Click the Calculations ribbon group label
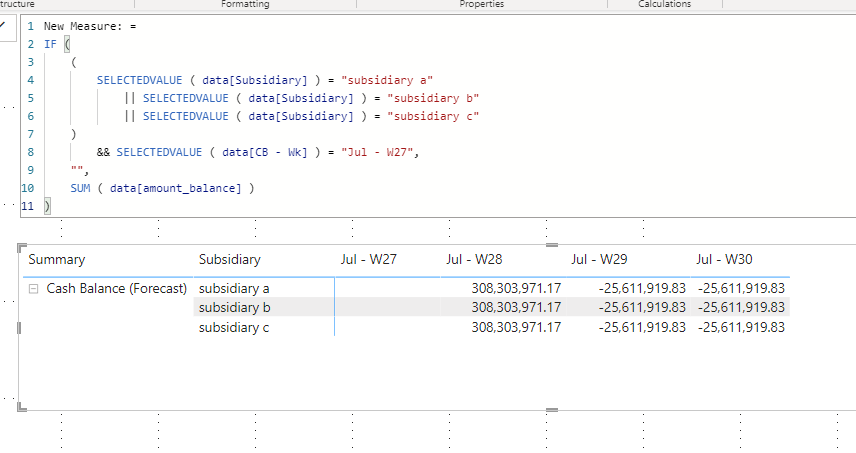The width and height of the screenshot is (856, 453). point(664,4)
